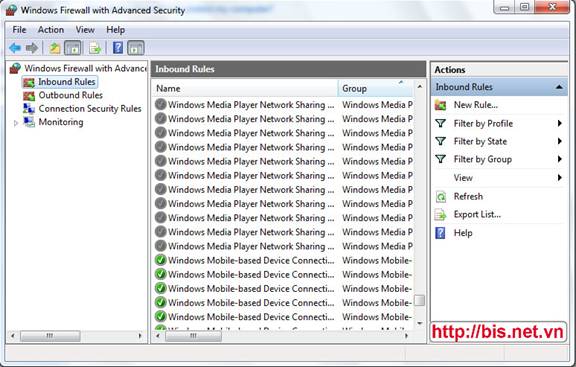Click right arrow of console tree scrollbar
Screen dimensions: 576x367
pos(140,336)
